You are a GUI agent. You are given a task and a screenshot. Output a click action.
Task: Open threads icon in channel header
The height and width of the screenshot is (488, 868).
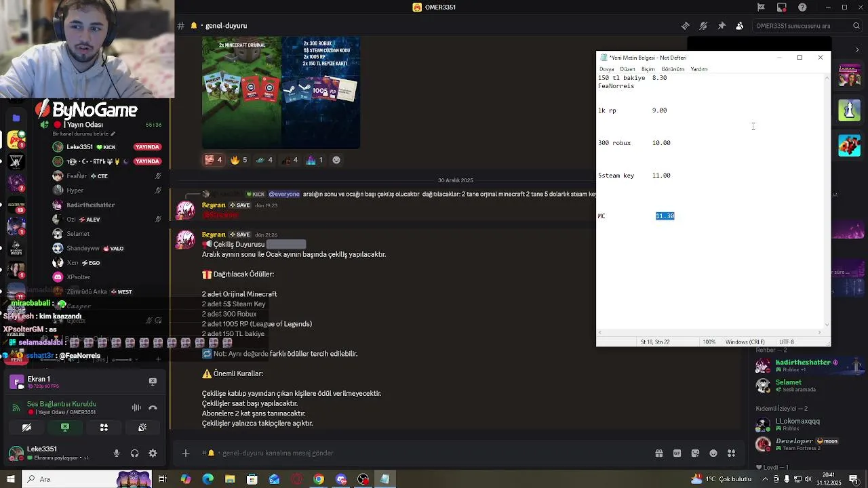685,26
